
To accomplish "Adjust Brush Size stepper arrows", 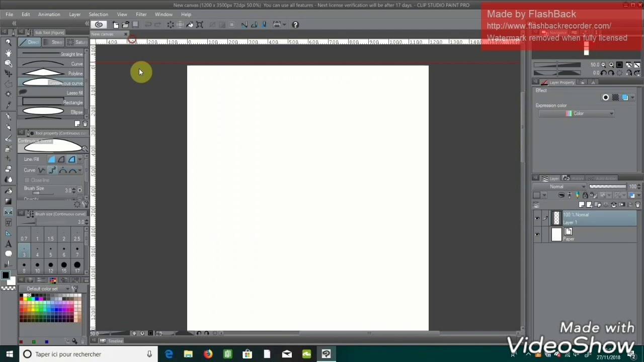I will pos(73,190).
